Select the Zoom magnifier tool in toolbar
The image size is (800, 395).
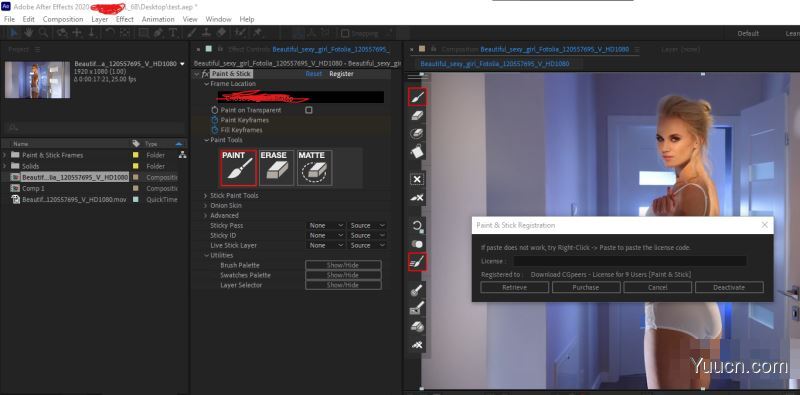click(43, 33)
